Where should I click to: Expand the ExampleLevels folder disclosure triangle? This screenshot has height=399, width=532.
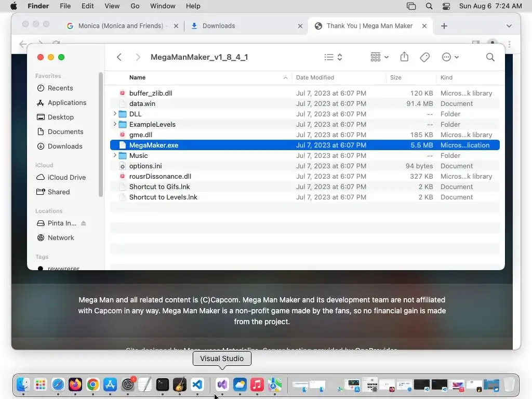click(115, 124)
